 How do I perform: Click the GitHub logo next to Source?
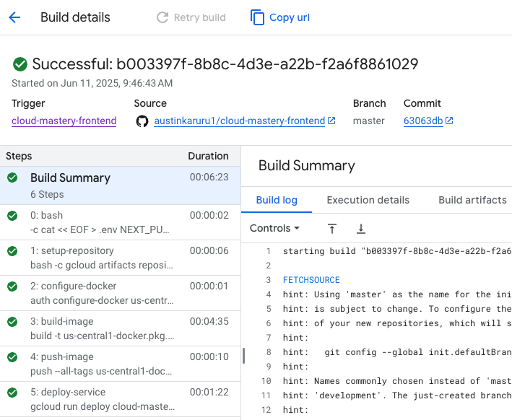point(142,121)
